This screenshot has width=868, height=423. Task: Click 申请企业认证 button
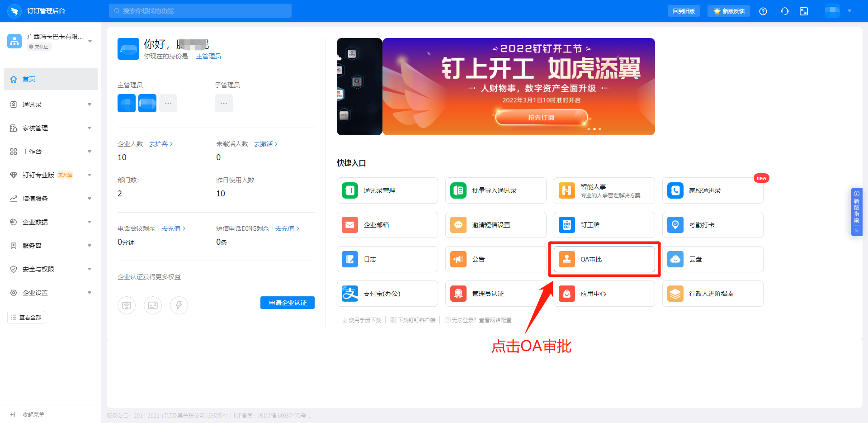[288, 303]
